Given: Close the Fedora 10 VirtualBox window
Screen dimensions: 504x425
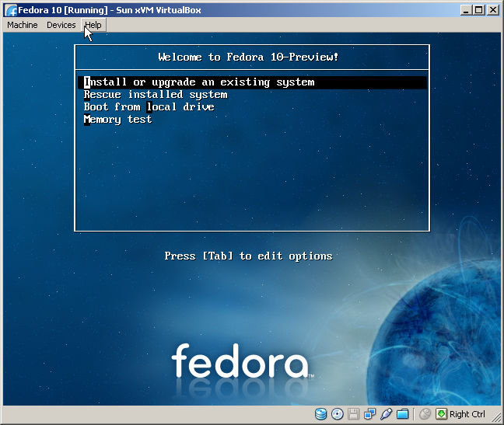Looking at the screenshot, I should pos(493,10).
